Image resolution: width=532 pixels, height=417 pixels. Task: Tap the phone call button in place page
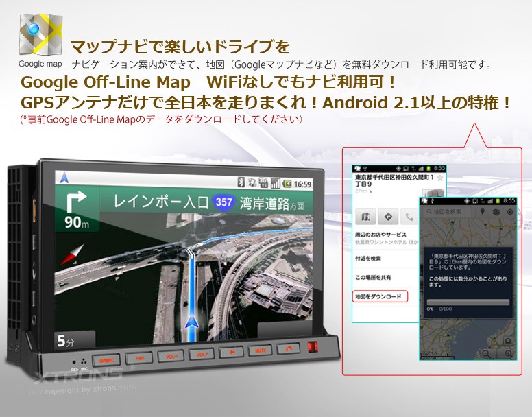[409, 217]
